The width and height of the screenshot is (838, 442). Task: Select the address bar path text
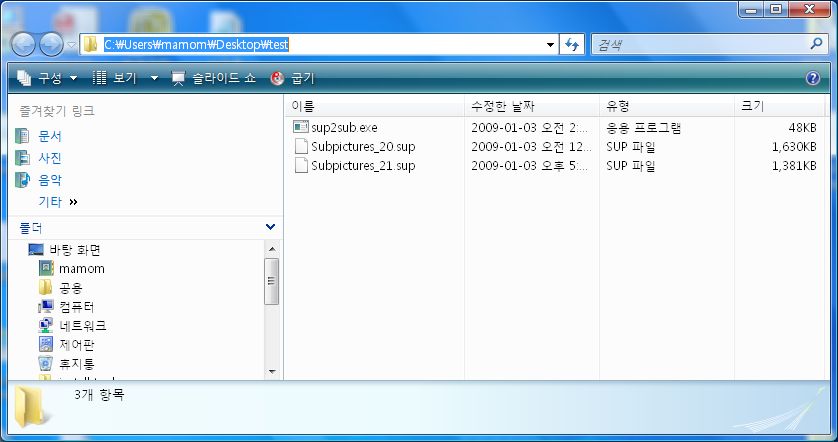(196, 45)
